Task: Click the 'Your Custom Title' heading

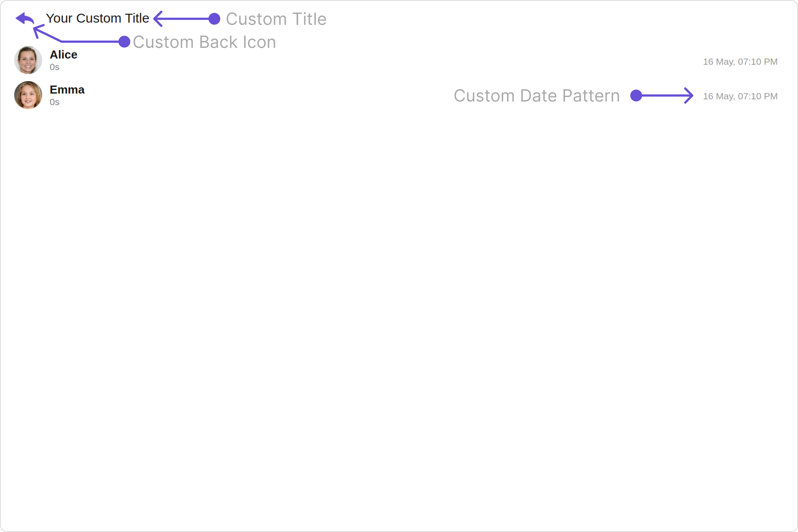Action: (x=97, y=18)
